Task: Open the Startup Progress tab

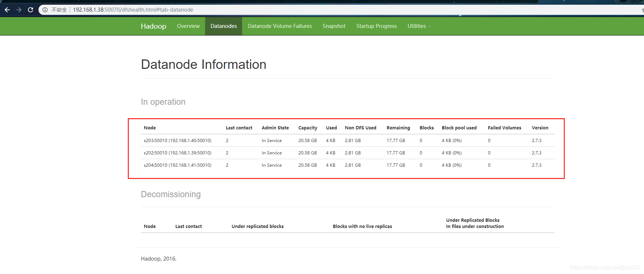Action: point(376,26)
